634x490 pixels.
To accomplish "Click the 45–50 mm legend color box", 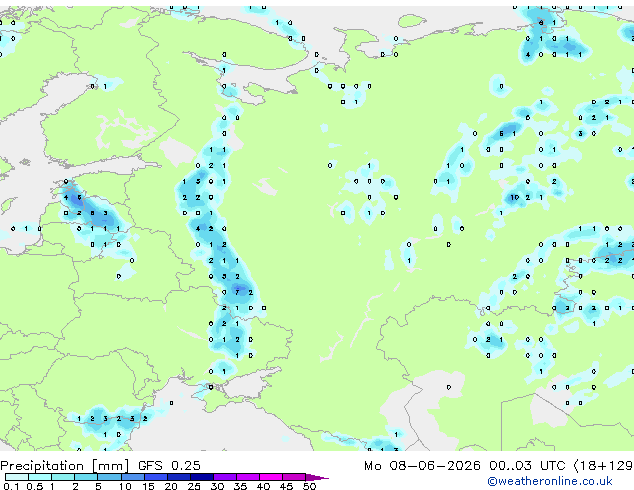I will [294, 477].
